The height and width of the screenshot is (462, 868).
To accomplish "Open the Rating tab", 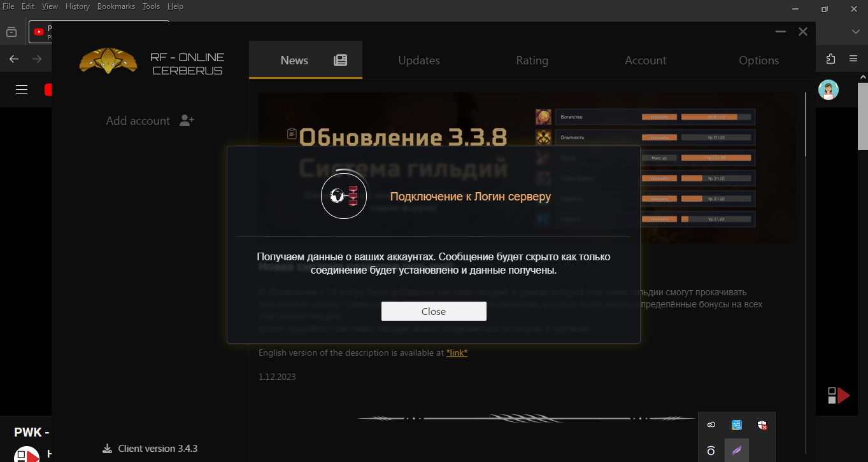I will pyautogui.click(x=532, y=60).
